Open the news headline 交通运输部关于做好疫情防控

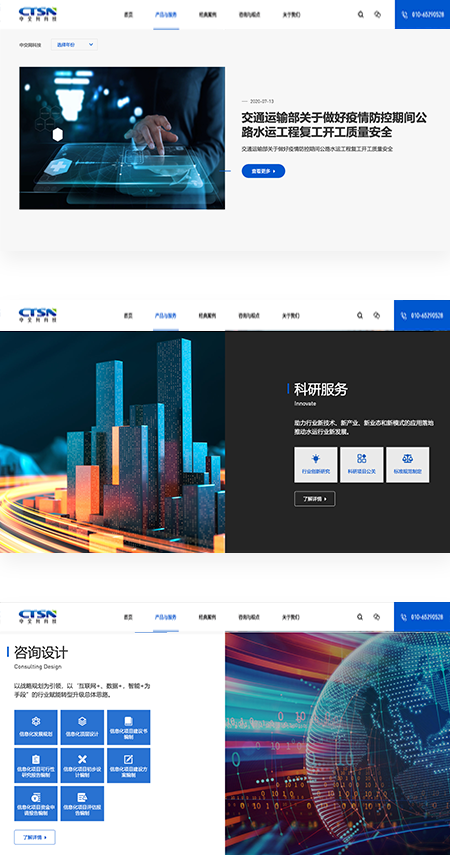click(x=334, y=124)
